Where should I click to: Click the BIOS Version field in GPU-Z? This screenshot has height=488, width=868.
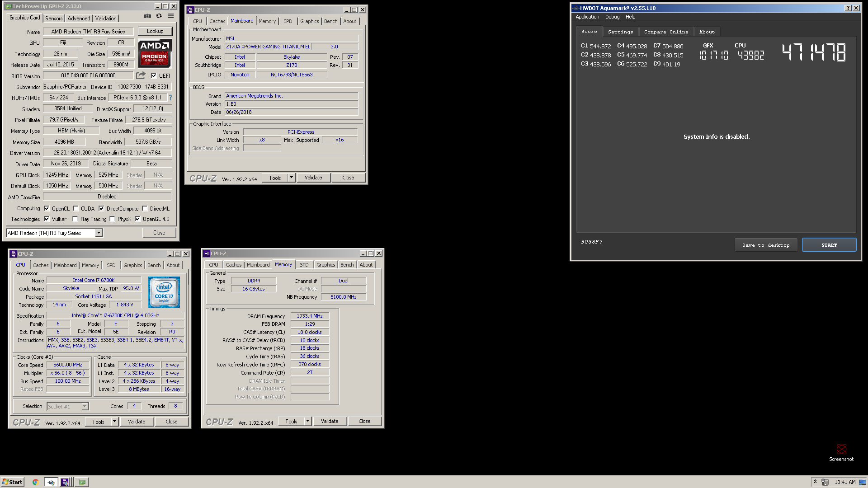click(88, 75)
